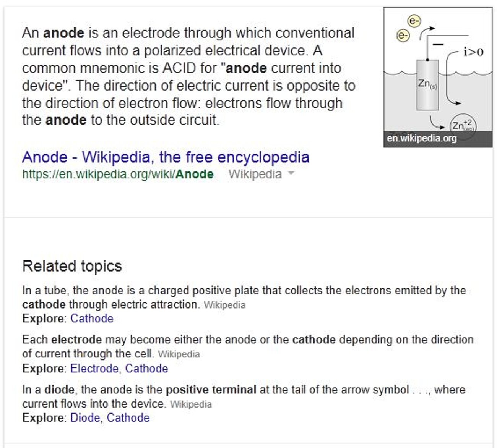Click Wikipedia source after "through the cell"
Image resolution: width=497 pixels, height=448 pixels.
pyautogui.click(x=179, y=354)
